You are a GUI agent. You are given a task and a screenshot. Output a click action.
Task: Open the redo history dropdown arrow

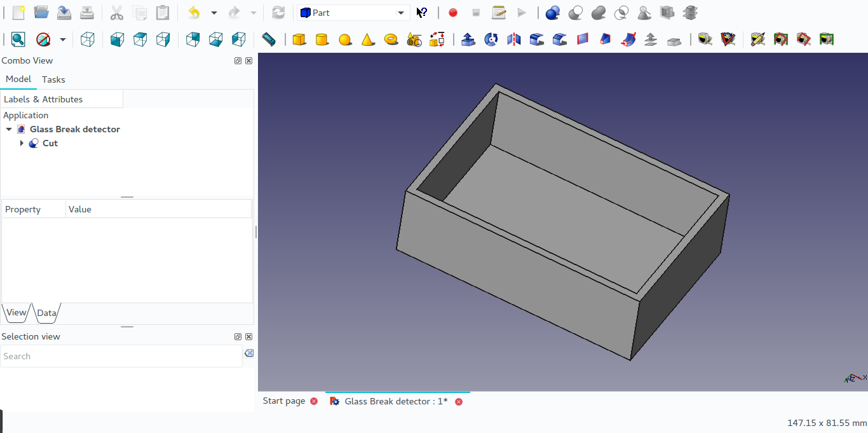tap(254, 13)
